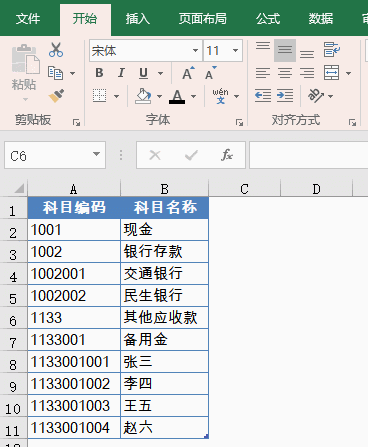This screenshot has width=368, height=447.
Task: Increase font size with large A
Action: pyautogui.click(x=188, y=73)
